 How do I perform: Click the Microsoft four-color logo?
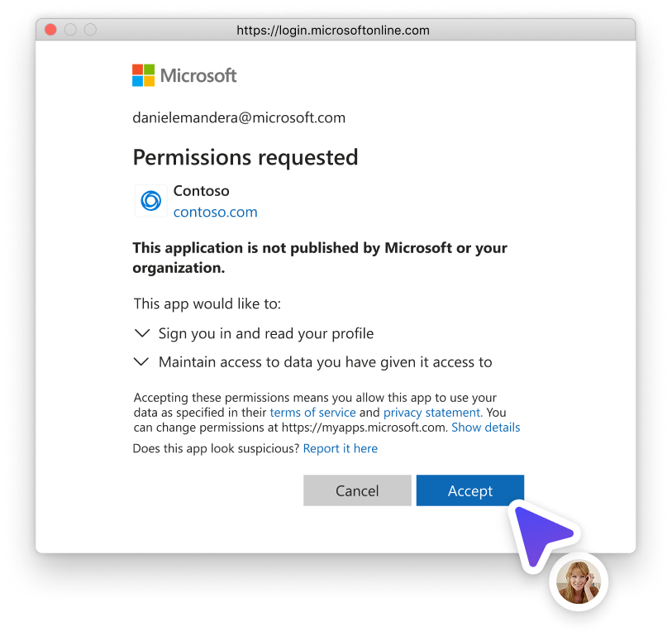point(143,75)
